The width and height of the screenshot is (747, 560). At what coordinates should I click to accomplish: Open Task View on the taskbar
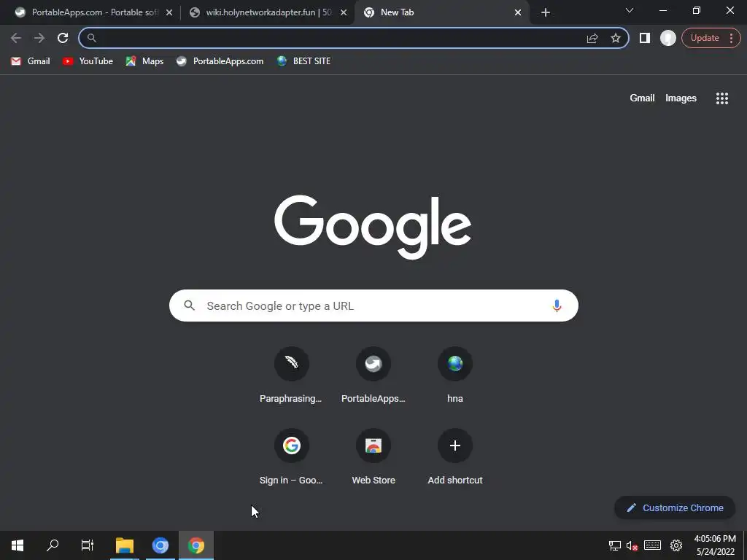(x=88, y=545)
